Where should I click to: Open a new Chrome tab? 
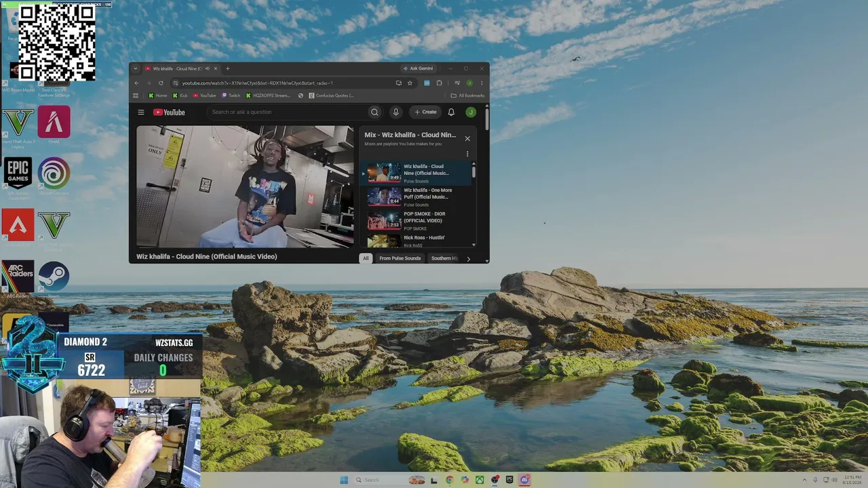click(227, 68)
